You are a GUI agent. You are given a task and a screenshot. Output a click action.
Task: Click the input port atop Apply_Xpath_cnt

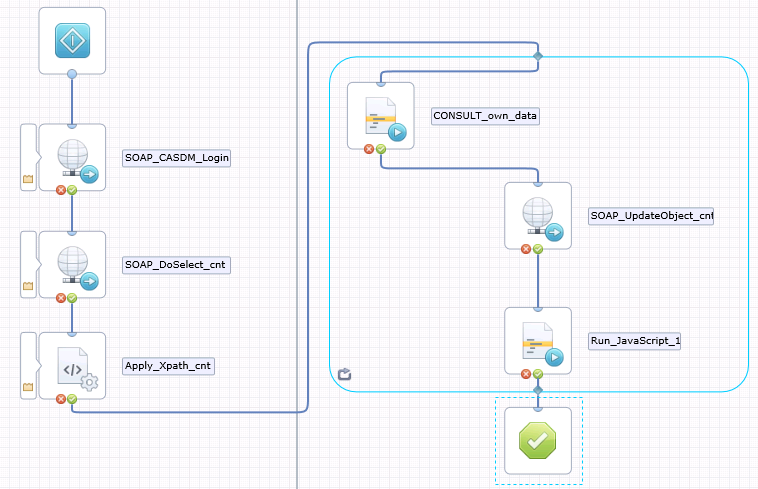click(72, 334)
